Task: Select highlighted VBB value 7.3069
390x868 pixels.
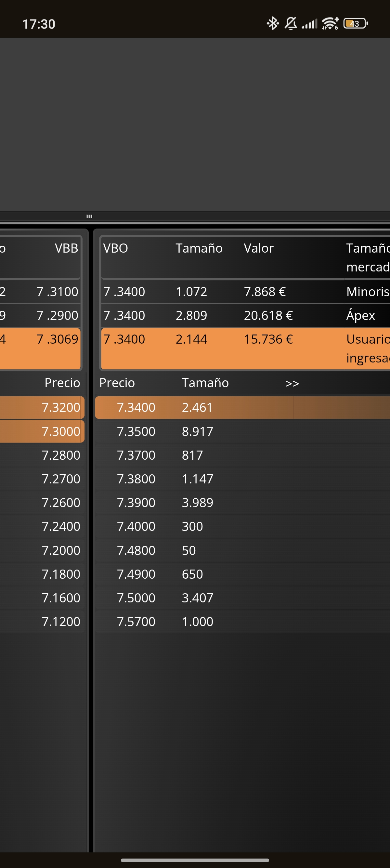Action: [57, 339]
